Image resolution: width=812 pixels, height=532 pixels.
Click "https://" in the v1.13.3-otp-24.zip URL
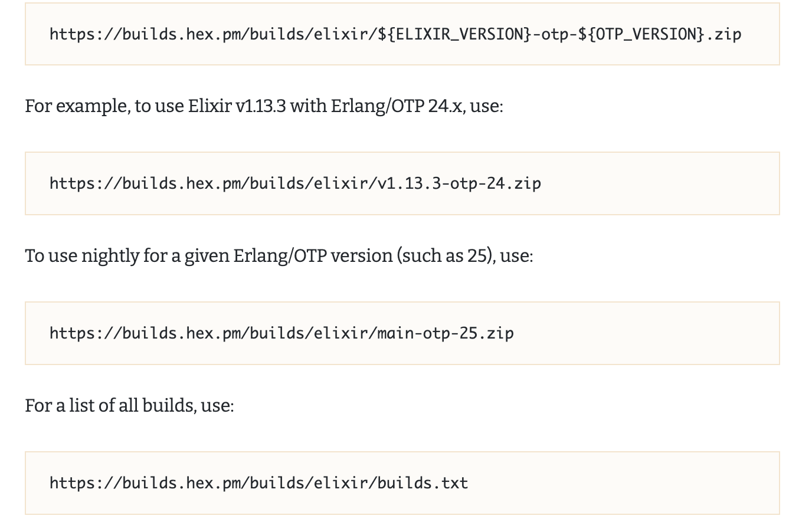click(86, 183)
